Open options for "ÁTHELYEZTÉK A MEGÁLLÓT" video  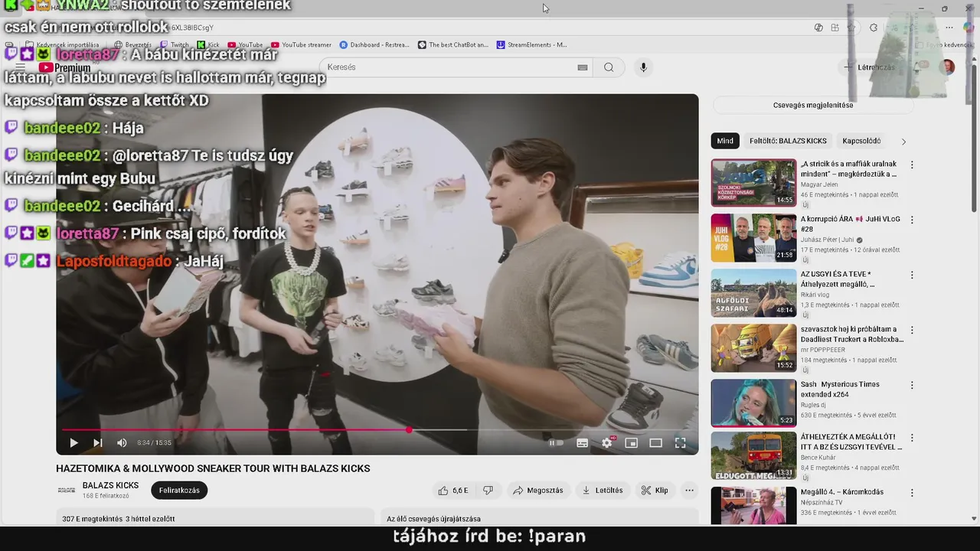click(x=912, y=438)
